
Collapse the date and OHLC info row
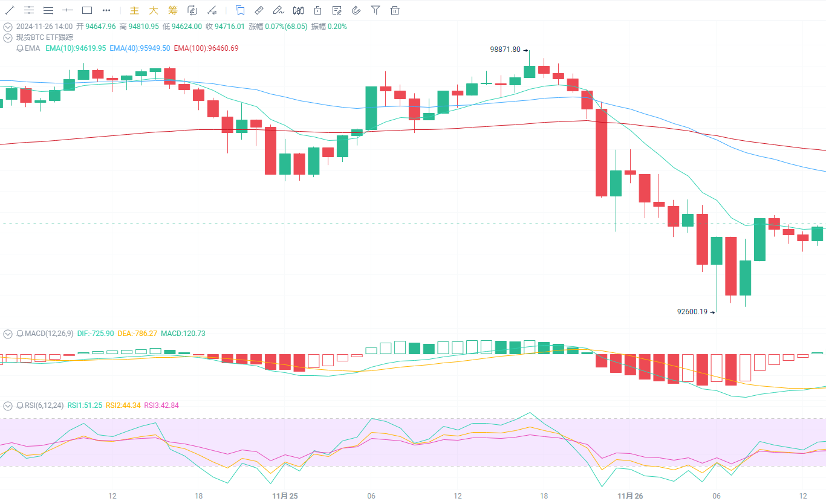click(x=8, y=27)
